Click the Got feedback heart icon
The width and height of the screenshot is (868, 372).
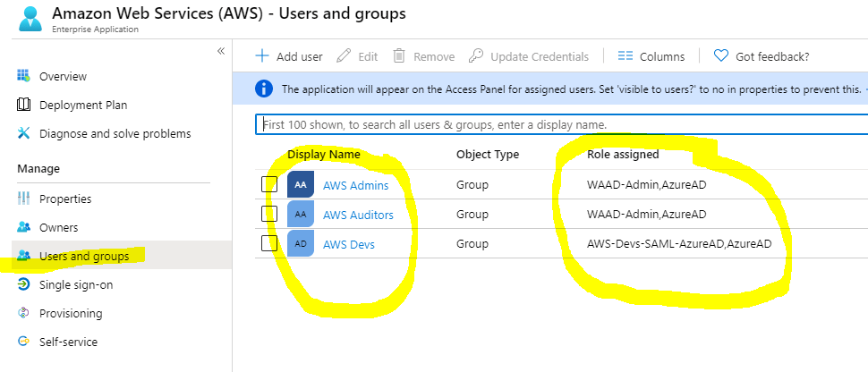[721, 56]
